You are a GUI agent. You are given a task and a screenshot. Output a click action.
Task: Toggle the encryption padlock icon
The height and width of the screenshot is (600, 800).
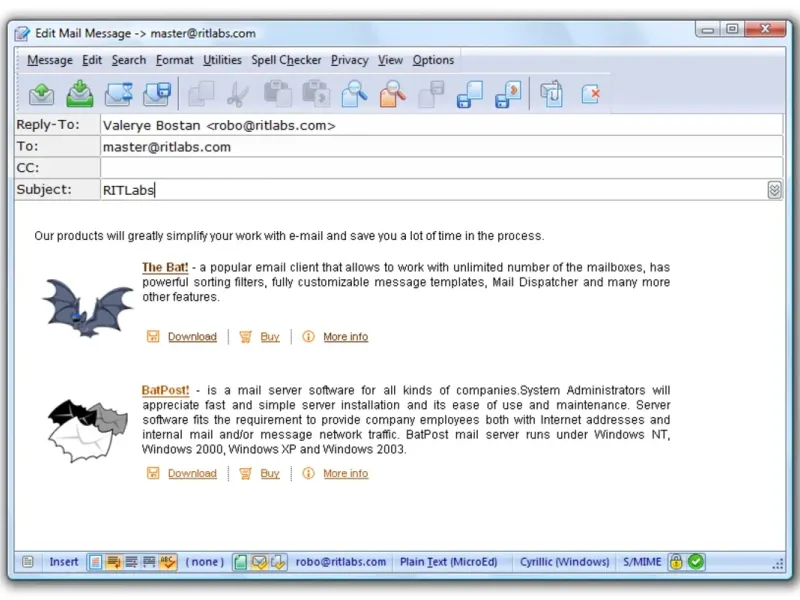pyautogui.click(x=676, y=562)
